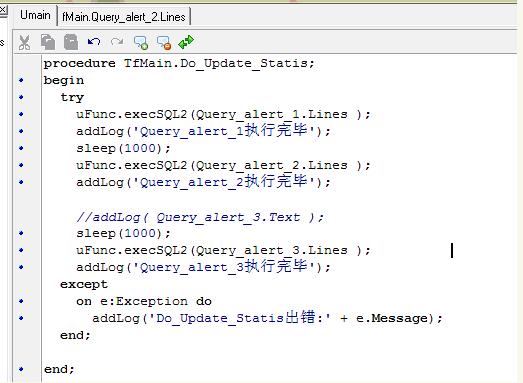Click gutter dot beside the last 'end;' line
Viewport: 523px width, 383px height.
point(22,369)
